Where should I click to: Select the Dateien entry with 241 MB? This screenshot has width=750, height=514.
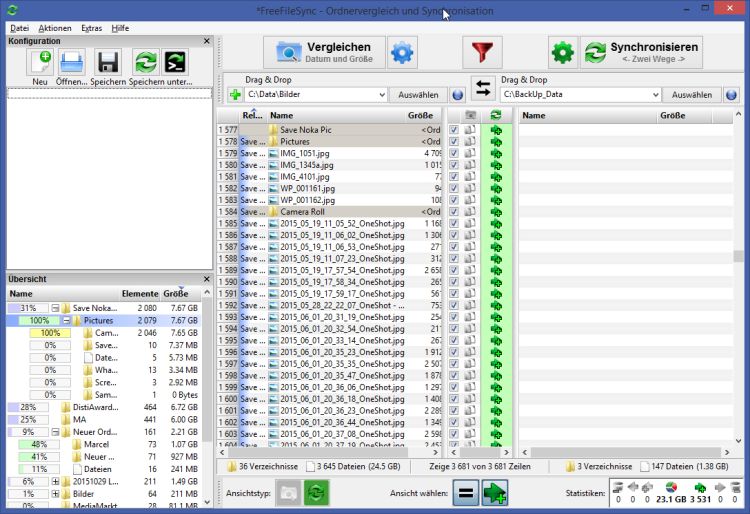[x=104, y=469]
